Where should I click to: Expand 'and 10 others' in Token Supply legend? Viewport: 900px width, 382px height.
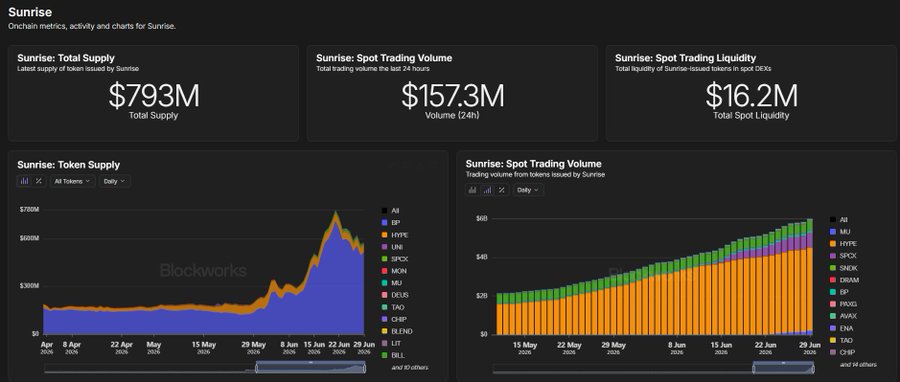coord(409,367)
